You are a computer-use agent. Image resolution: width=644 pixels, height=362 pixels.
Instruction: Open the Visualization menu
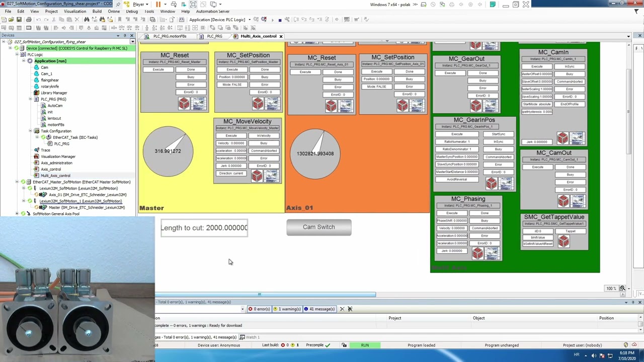coord(75,11)
